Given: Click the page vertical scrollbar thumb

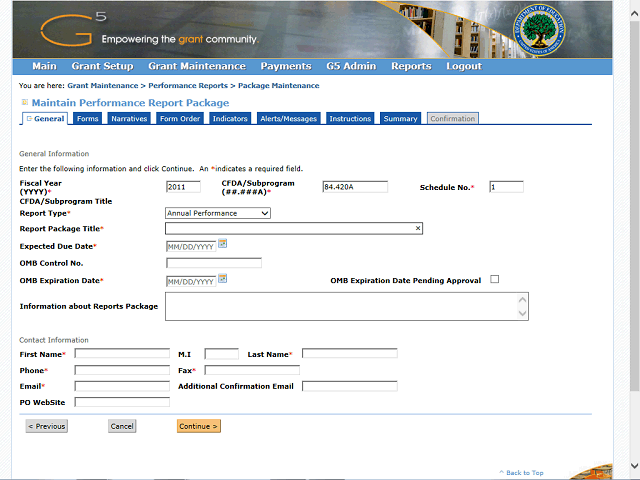Looking at the screenshot, I should coord(635,206).
